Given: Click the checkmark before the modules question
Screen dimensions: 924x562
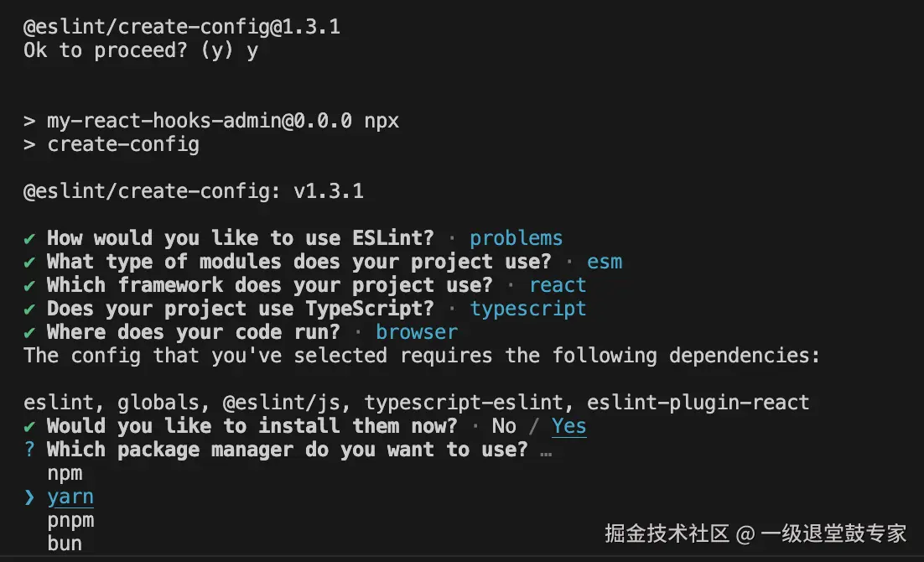Looking at the screenshot, I should point(29,262).
